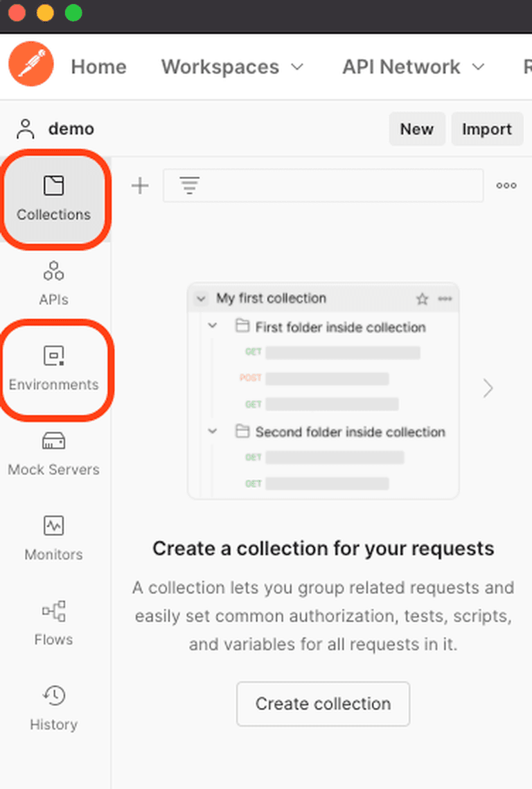This screenshot has width=532, height=789.
Task: Open the three-dot options menu beside search
Action: (x=506, y=186)
